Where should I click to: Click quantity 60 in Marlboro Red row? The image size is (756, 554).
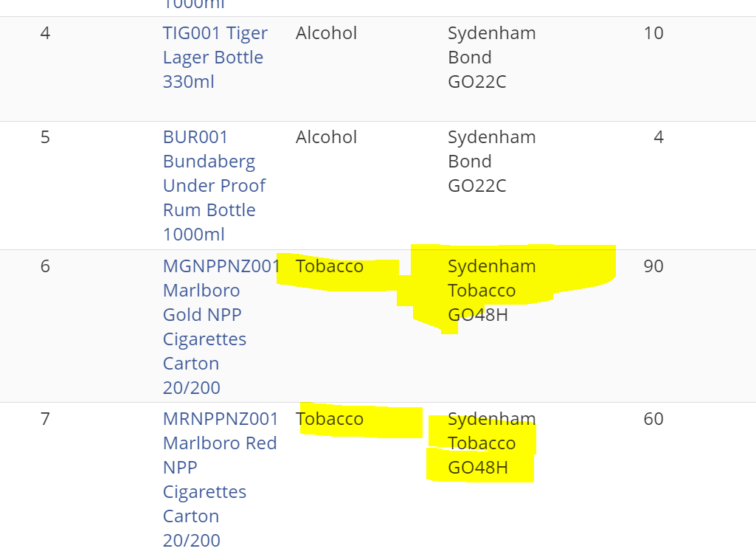pyautogui.click(x=653, y=419)
